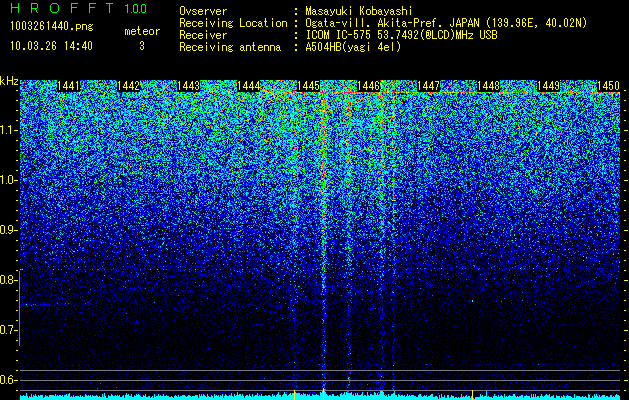The image size is (629, 400).
Task: Click the kHz axis unit label
Action: [9, 82]
